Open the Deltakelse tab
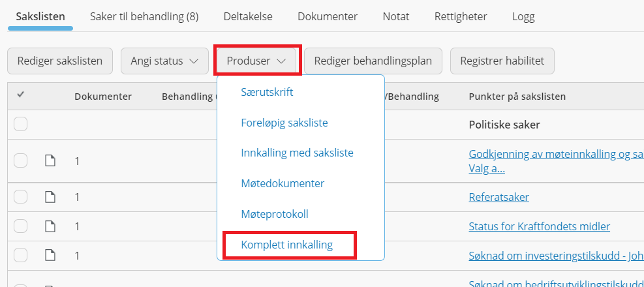Screen dimensions: 644x287 (248, 17)
